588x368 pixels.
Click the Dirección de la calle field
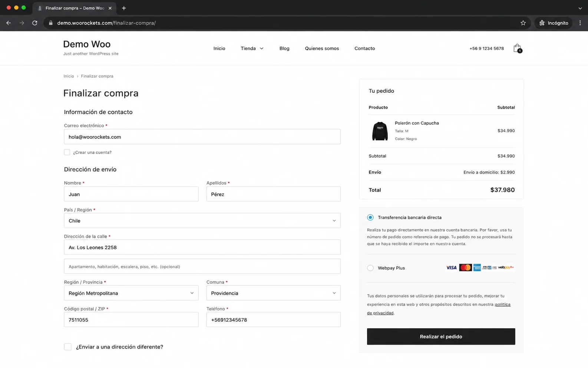202,247
